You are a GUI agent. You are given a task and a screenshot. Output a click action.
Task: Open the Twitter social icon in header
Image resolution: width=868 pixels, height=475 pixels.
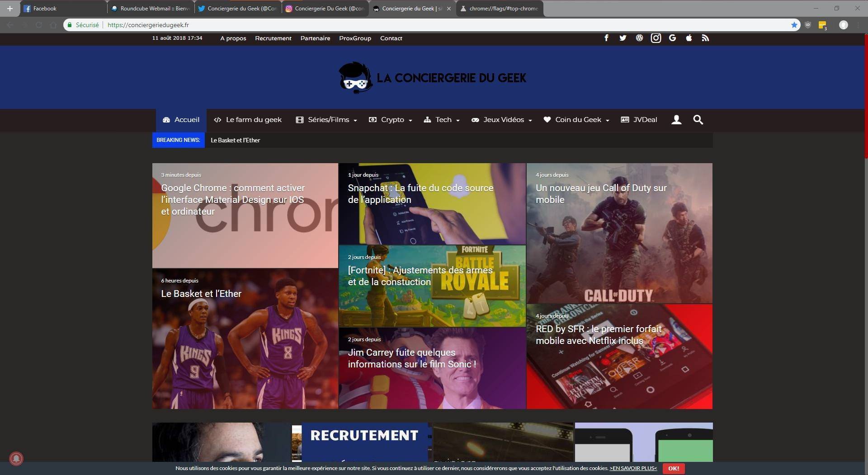point(623,38)
